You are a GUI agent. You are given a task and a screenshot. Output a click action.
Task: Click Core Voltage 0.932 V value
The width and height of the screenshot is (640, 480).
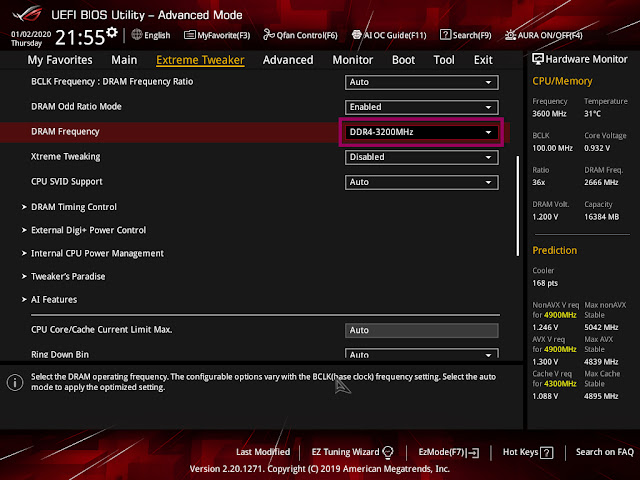tap(597, 148)
